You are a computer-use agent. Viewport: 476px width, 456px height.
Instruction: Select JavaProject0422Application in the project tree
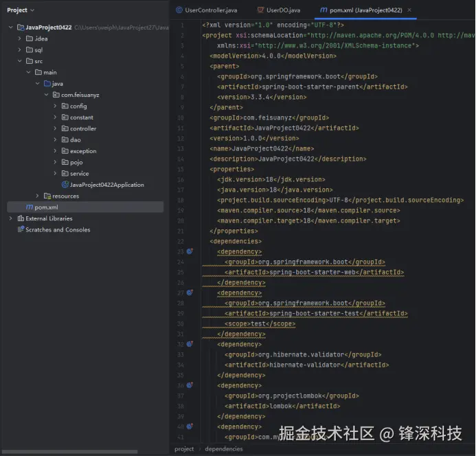click(x=107, y=185)
